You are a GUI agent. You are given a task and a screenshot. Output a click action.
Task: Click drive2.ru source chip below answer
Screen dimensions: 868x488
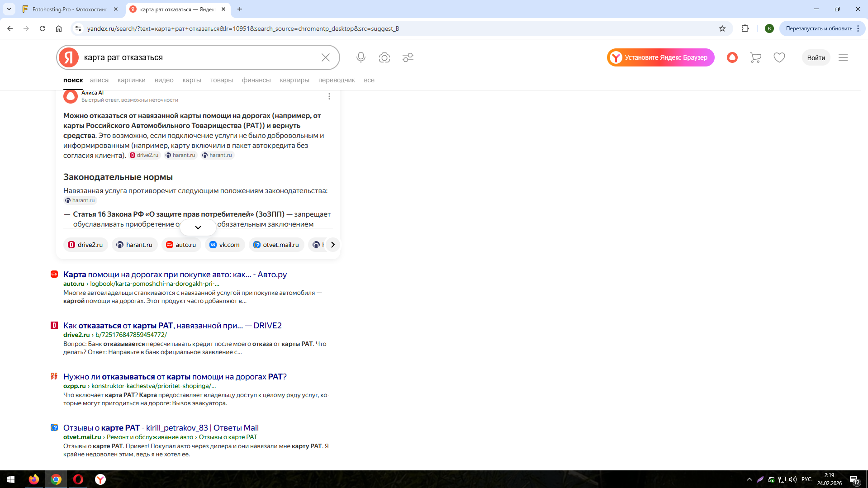click(85, 245)
